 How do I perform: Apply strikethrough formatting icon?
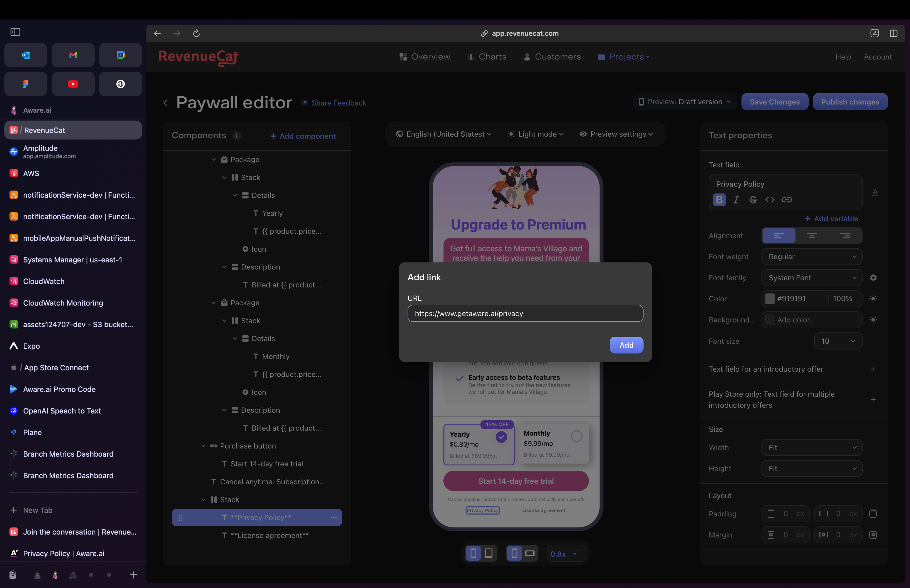753,200
